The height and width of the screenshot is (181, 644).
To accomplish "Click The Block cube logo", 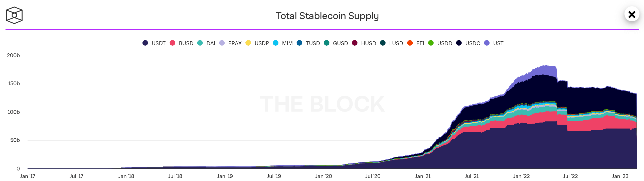I will point(14,15).
